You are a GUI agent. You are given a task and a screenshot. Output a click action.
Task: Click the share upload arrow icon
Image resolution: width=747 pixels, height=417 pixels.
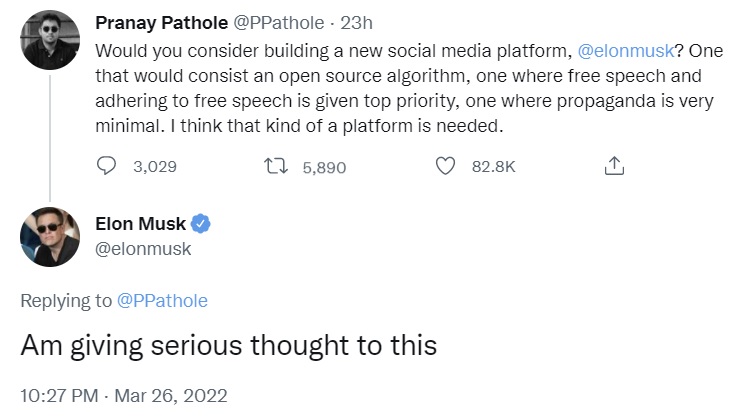tap(615, 167)
